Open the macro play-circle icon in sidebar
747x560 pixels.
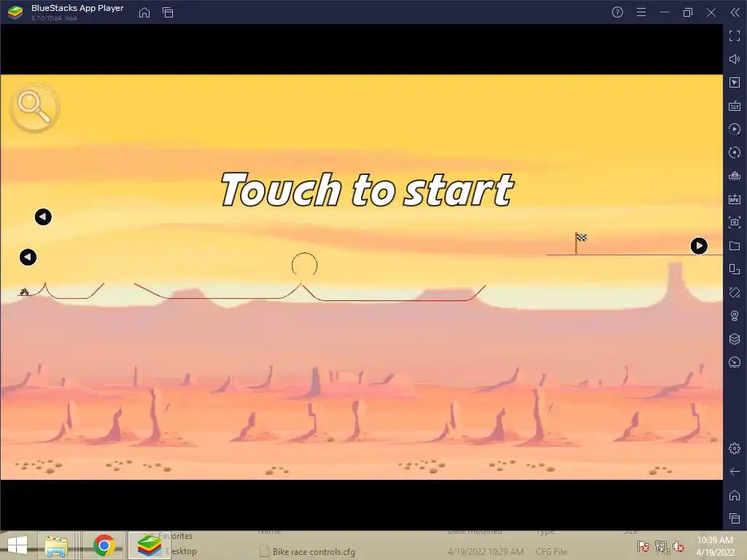tap(735, 129)
